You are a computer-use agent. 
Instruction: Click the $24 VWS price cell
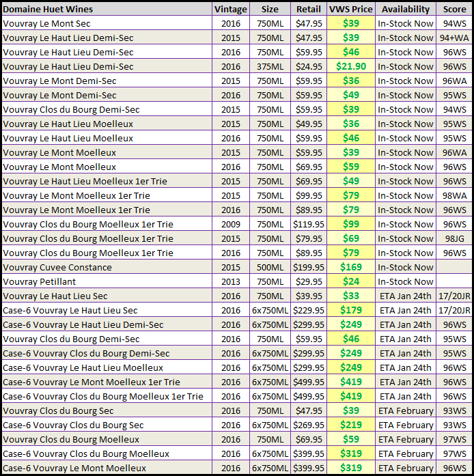coord(350,281)
